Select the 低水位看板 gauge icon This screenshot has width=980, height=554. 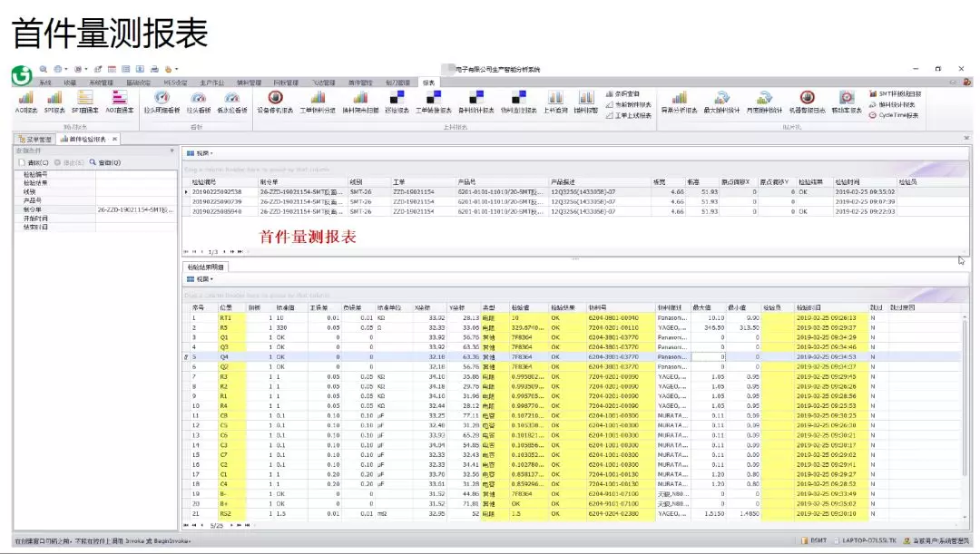(231, 99)
